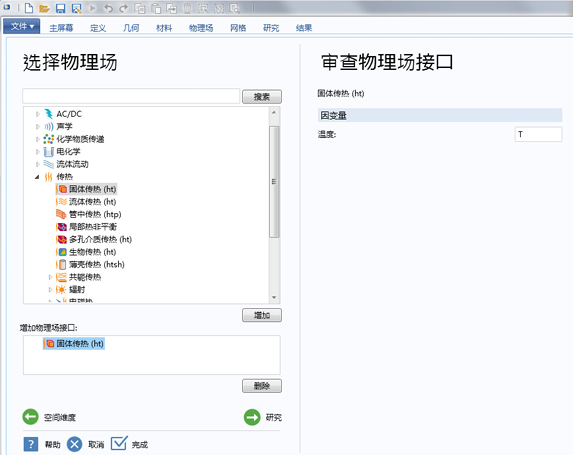The image size is (573, 455).
Task: Click the 完成 finish label
Action: [x=140, y=445]
